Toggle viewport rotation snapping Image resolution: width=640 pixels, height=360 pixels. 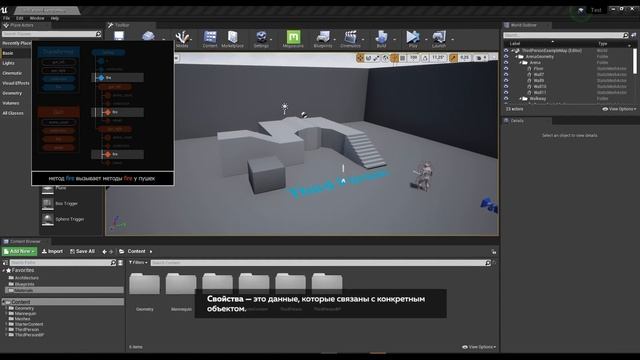[424, 58]
